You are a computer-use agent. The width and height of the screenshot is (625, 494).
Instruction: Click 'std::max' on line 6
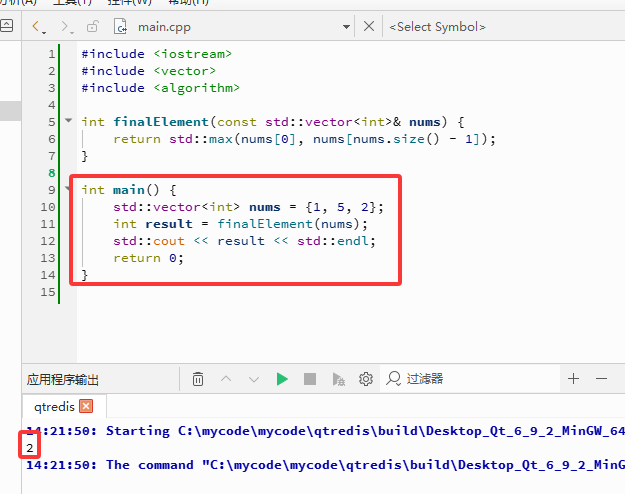tap(200, 139)
